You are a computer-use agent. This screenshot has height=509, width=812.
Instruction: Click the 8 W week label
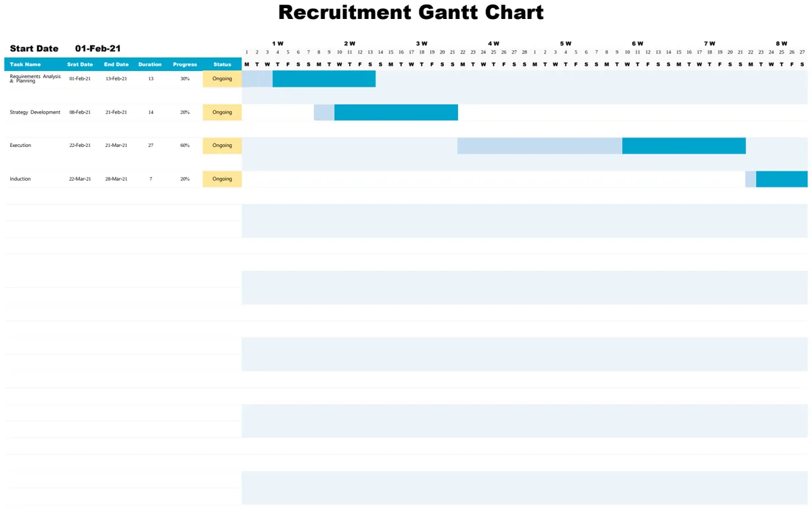click(x=782, y=43)
